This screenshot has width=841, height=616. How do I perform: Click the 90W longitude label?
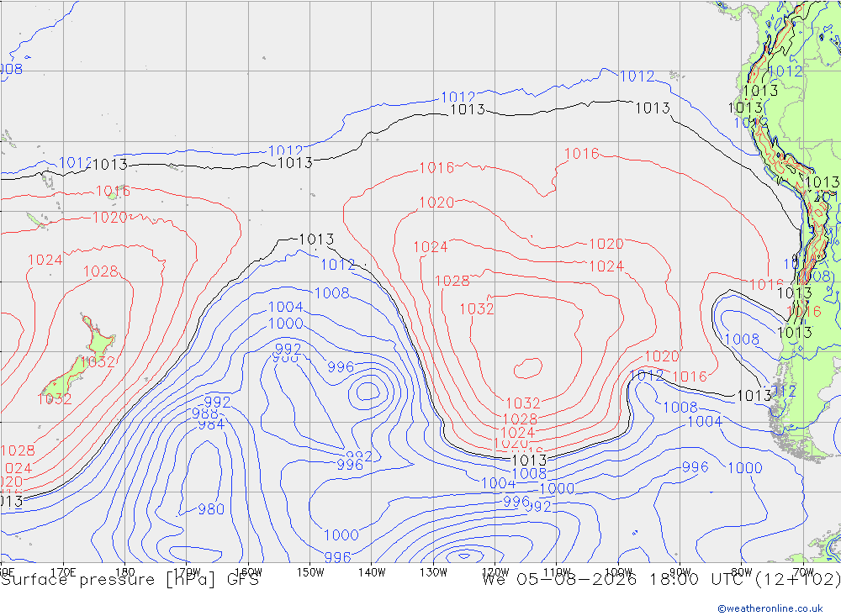click(x=680, y=572)
